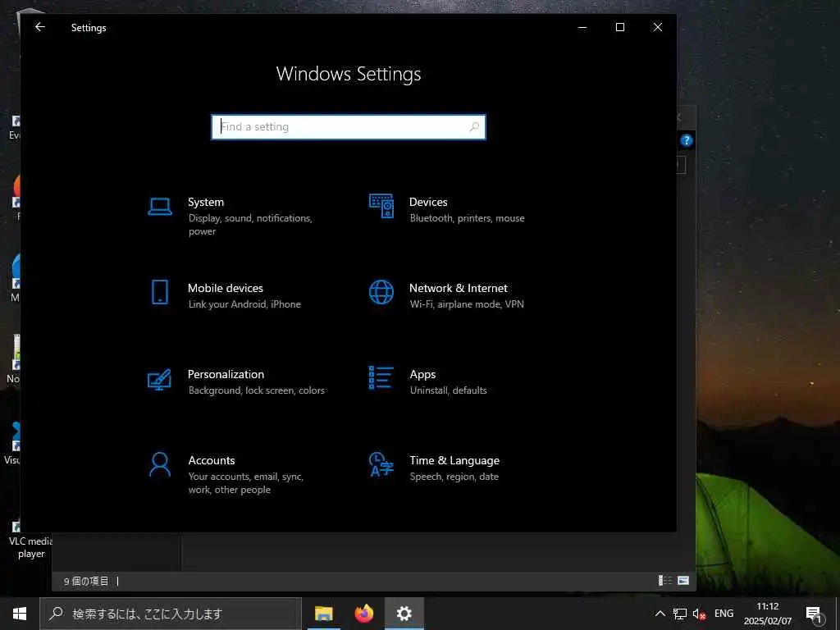This screenshot has height=630, width=840.
Task: Open the Accounts person icon
Action: click(160, 464)
